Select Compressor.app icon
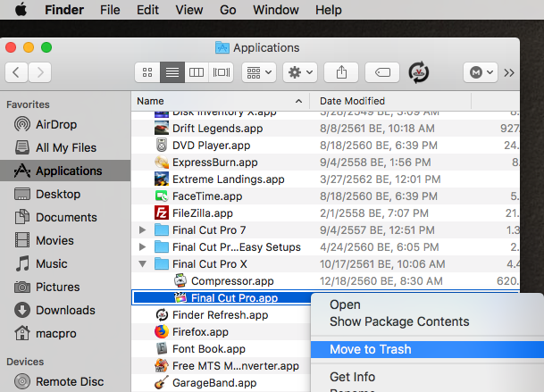 tap(180, 280)
